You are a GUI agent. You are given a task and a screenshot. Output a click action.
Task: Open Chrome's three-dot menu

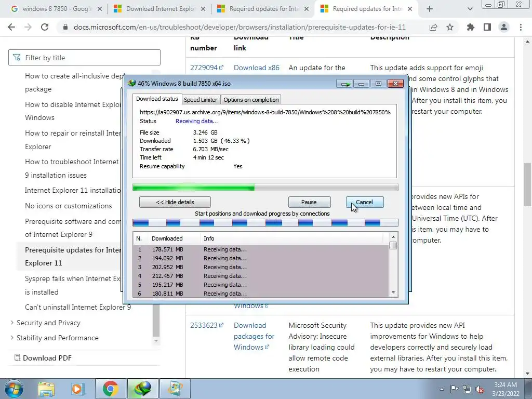click(521, 27)
